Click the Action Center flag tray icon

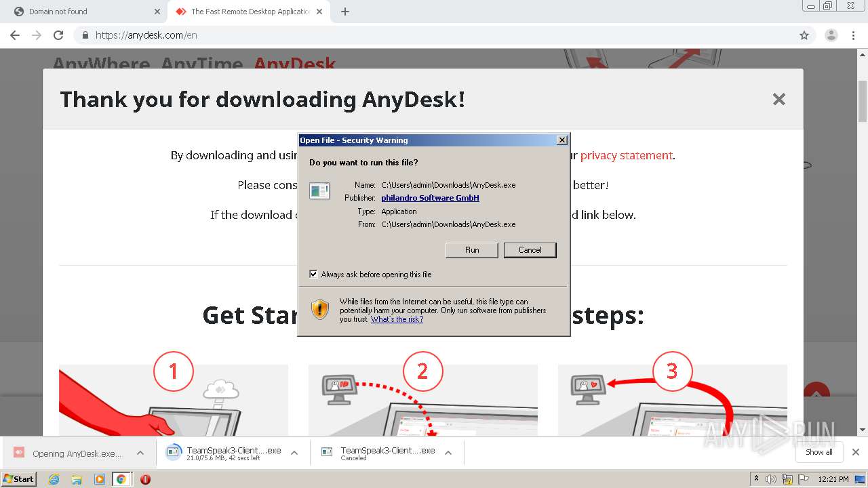pyautogui.click(x=804, y=479)
